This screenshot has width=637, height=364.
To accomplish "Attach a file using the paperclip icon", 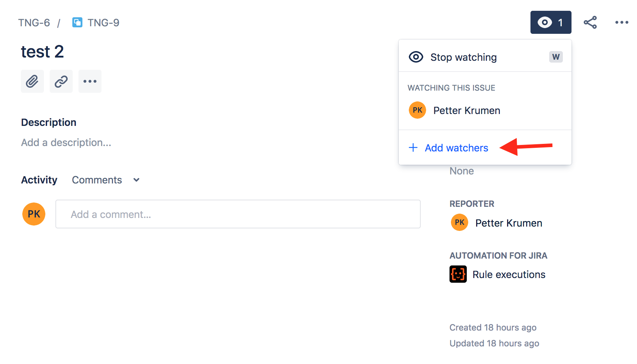I will [x=32, y=81].
